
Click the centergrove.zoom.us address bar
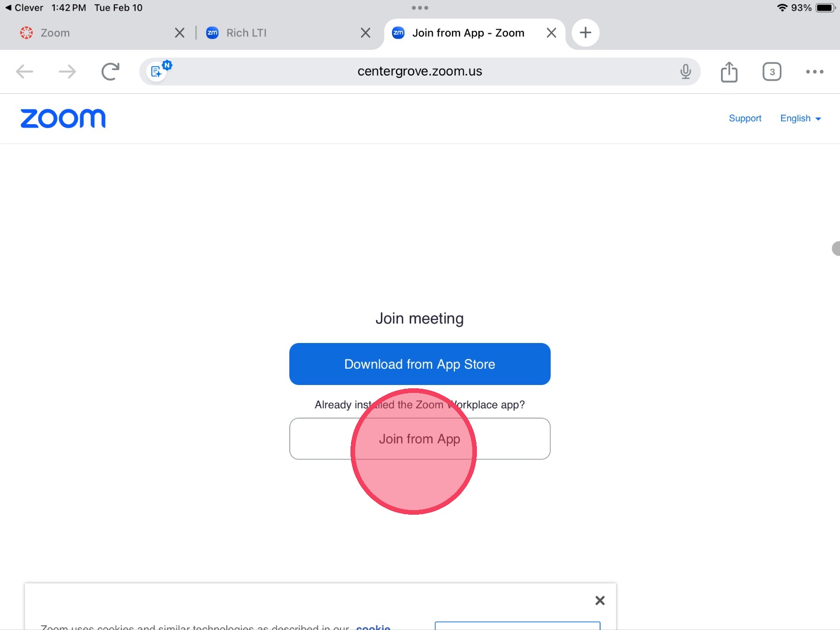click(x=420, y=71)
